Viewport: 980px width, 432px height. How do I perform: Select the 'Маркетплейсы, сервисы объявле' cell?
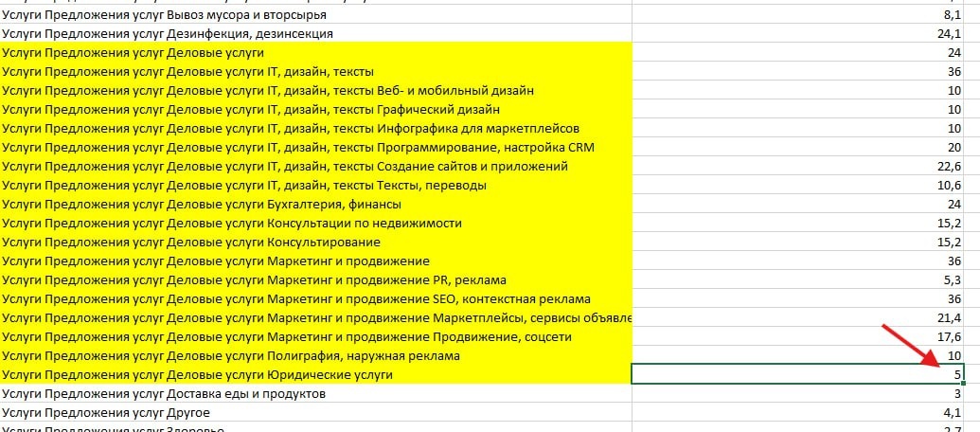tap(315, 318)
